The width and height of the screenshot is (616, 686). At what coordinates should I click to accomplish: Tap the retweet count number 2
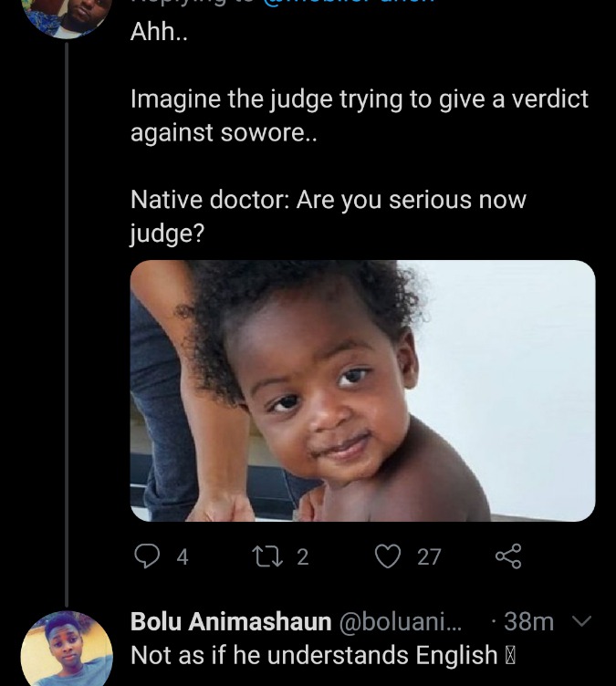(303, 557)
